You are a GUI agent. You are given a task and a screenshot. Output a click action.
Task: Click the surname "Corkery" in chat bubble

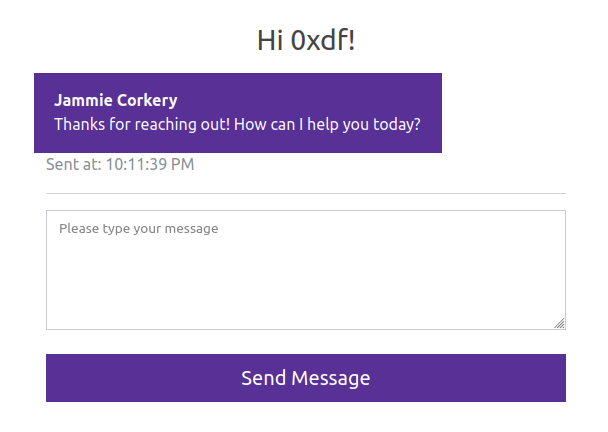[x=148, y=100]
